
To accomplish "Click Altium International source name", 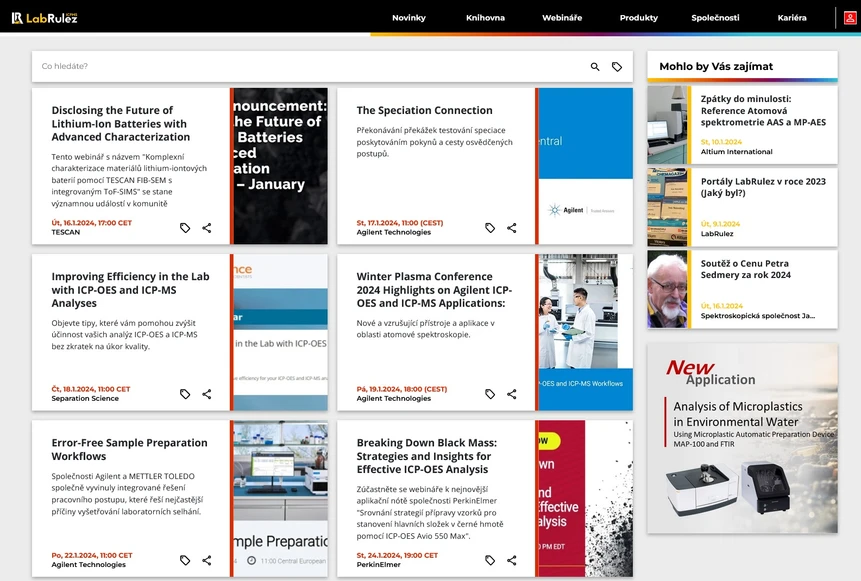I will tap(736, 152).
